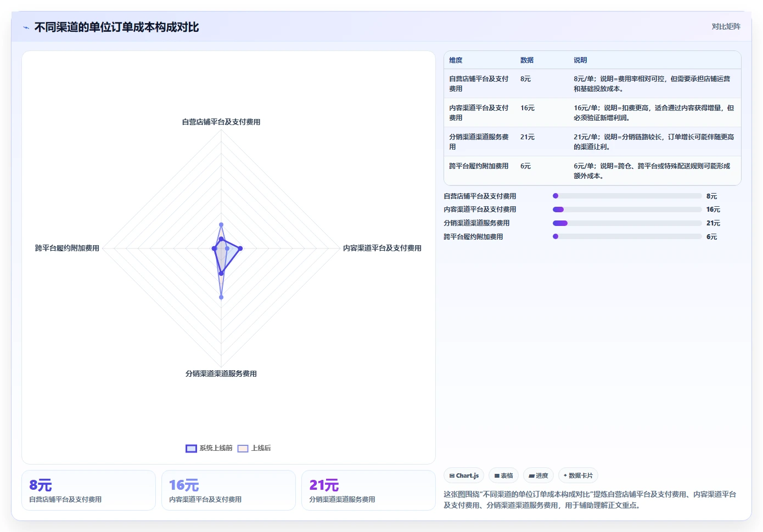Click the 跨平台履约附加费用 progress bar
This screenshot has width=763, height=532.
pos(627,237)
